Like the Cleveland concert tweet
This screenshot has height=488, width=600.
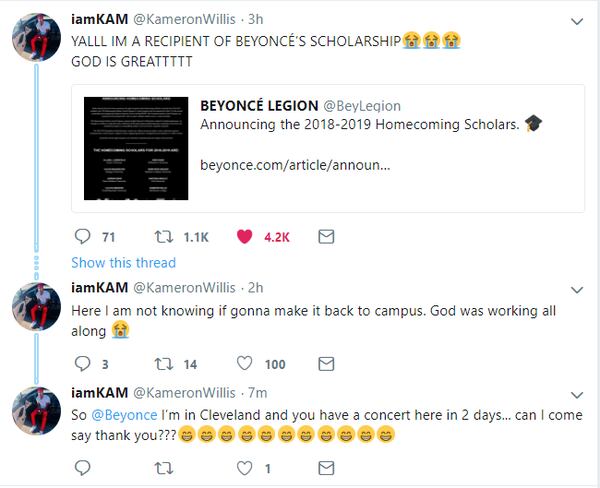coord(245,466)
